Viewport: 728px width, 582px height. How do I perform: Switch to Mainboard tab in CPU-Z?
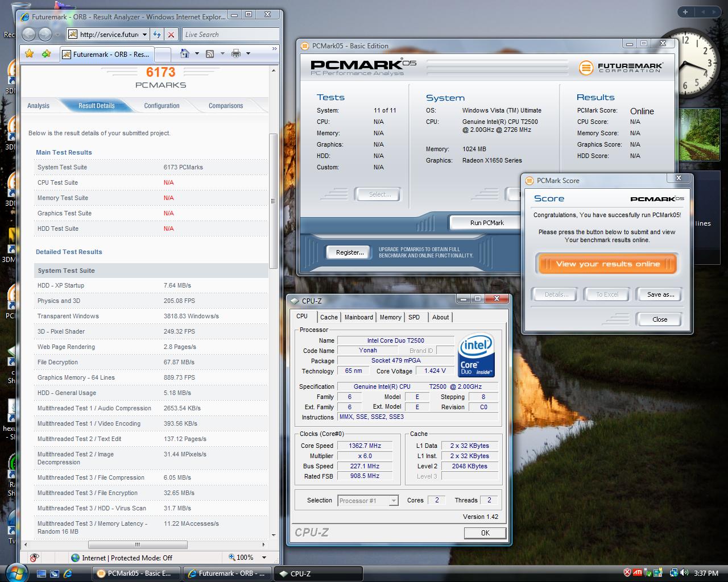[359, 317]
